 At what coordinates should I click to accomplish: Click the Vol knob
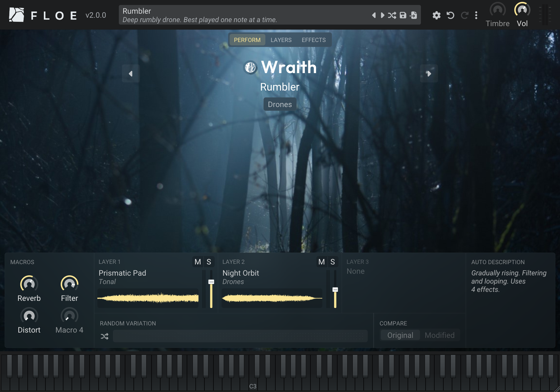pos(522,10)
